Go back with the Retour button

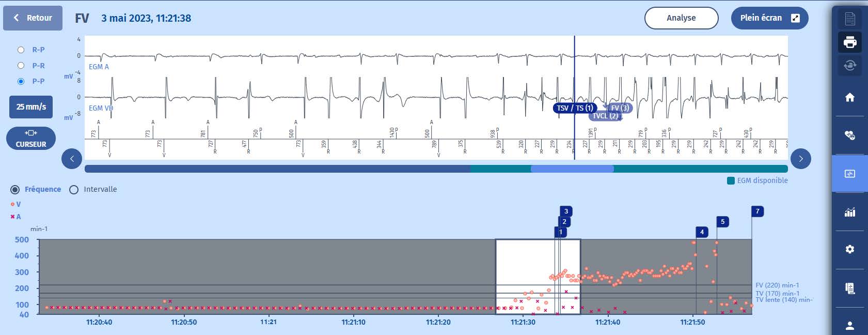coord(33,18)
